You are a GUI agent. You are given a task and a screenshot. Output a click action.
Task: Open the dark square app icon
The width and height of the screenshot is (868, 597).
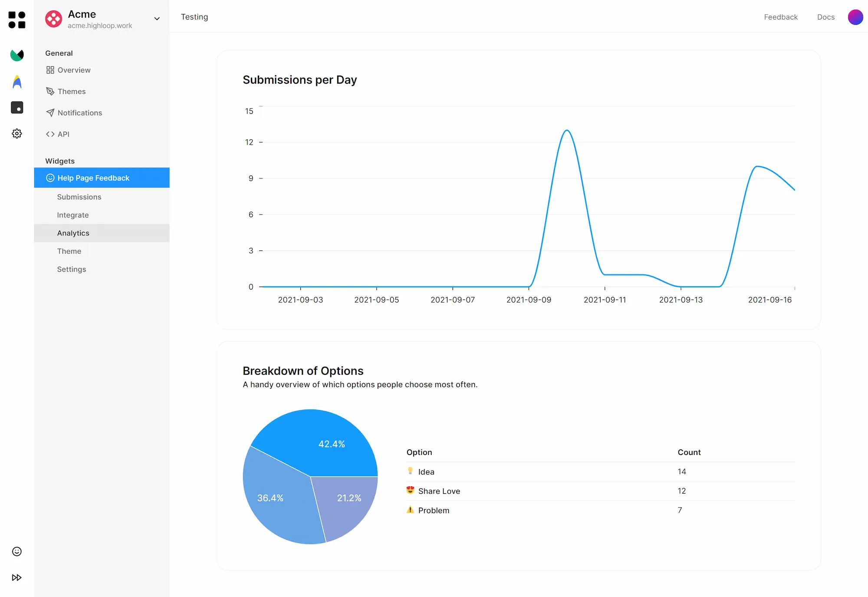[x=17, y=107]
